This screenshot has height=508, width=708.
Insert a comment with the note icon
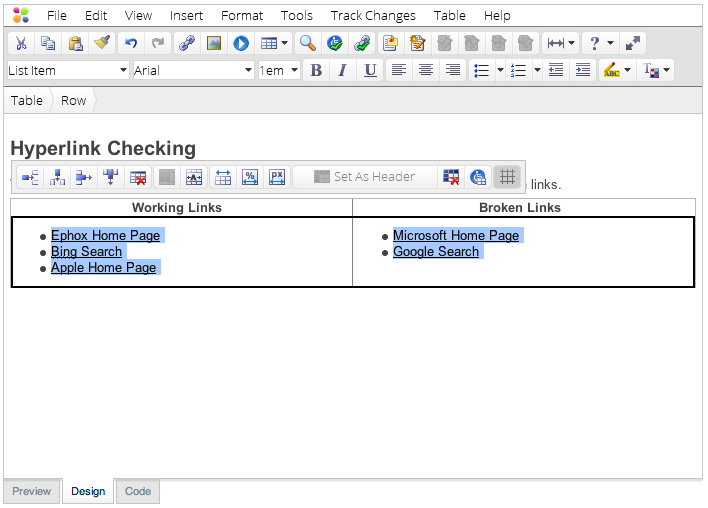click(391, 43)
